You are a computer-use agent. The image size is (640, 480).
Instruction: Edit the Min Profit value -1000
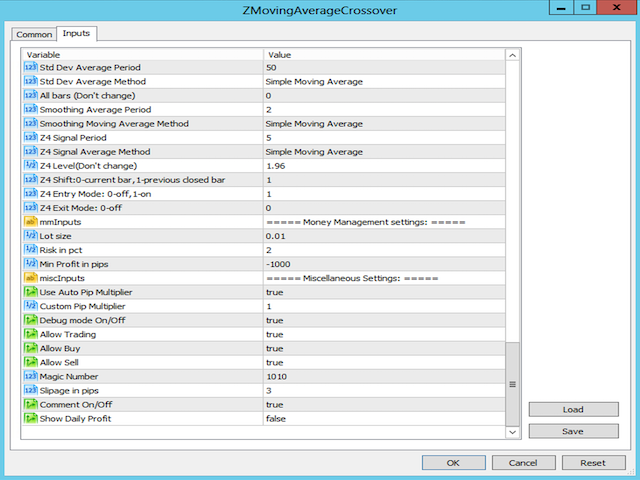click(x=384, y=264)
